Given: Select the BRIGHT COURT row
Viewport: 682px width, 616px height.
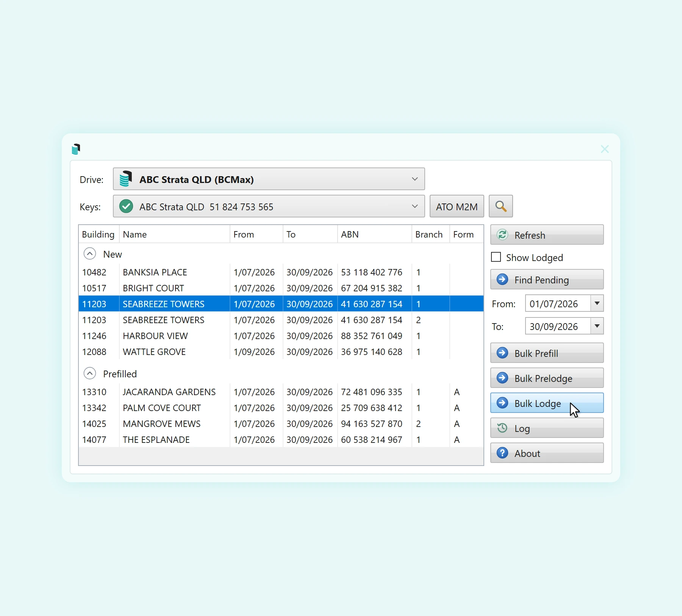Looking at the screenshot, I should tap(281, 288).
